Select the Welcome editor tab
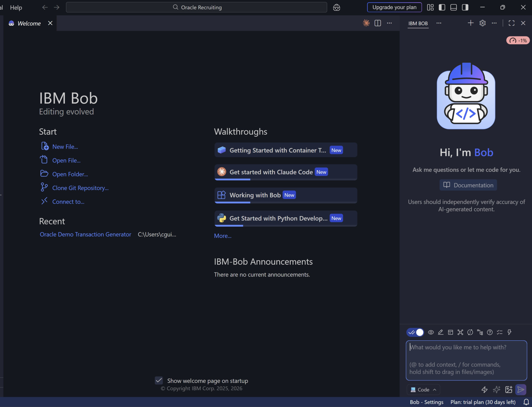 click(x=29, y=23)
